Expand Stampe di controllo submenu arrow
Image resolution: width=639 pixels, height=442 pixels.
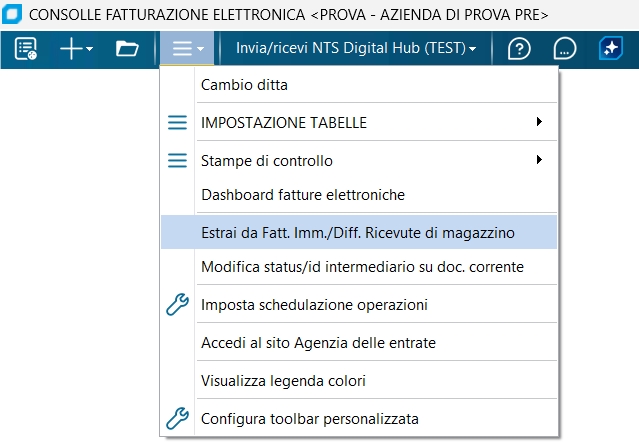(x=539, y=160)
